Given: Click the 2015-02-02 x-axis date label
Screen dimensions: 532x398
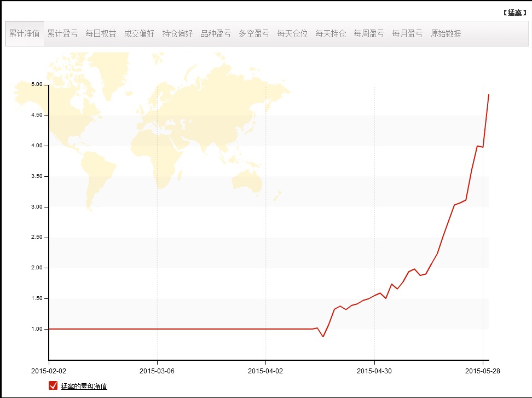Looking at the screenshot, I should pos(49,371).
